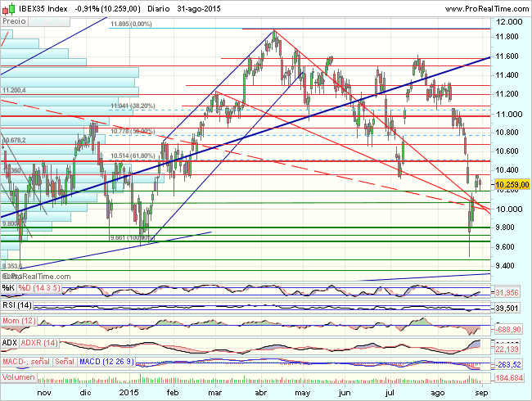532x401 pixels.
Task: Click the -263,52 MACD value box
Action: click(x=507, y=365)
